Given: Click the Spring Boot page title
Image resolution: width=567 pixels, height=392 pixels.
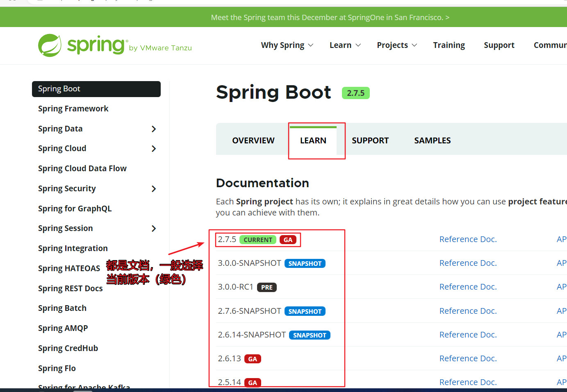Looking at the screenshot, I should [273, 92].
